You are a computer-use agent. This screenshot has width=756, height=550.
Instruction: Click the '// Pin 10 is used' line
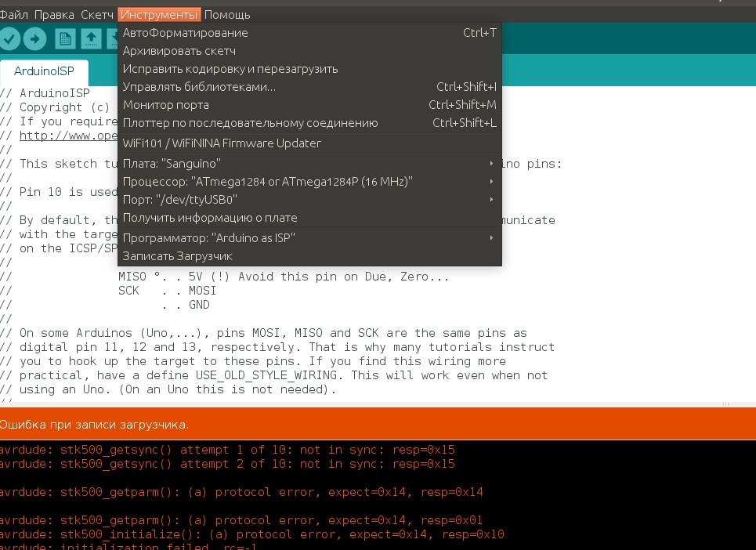click(x=59, y=192)
